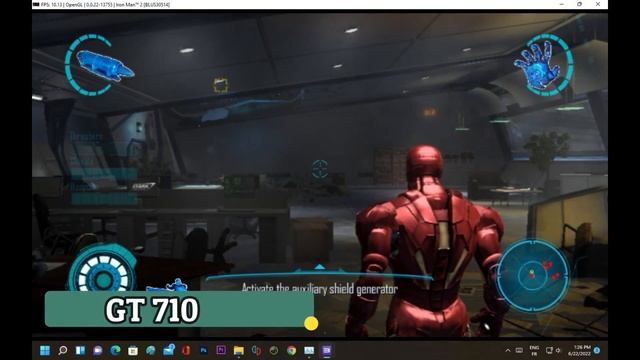This screenshot has height=360, width=640.
Task: Click the repulsor hand HUD icon
Action: pyautogui.click(x=538, y=65)
